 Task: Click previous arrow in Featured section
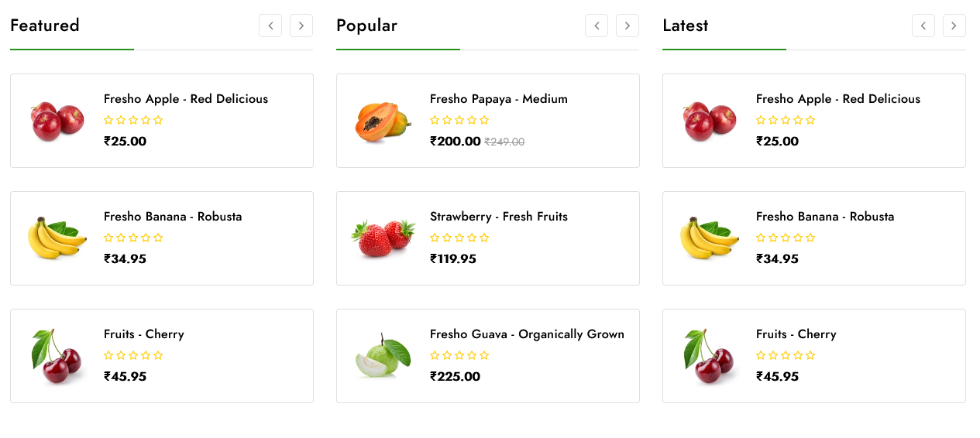click(270, 26)
